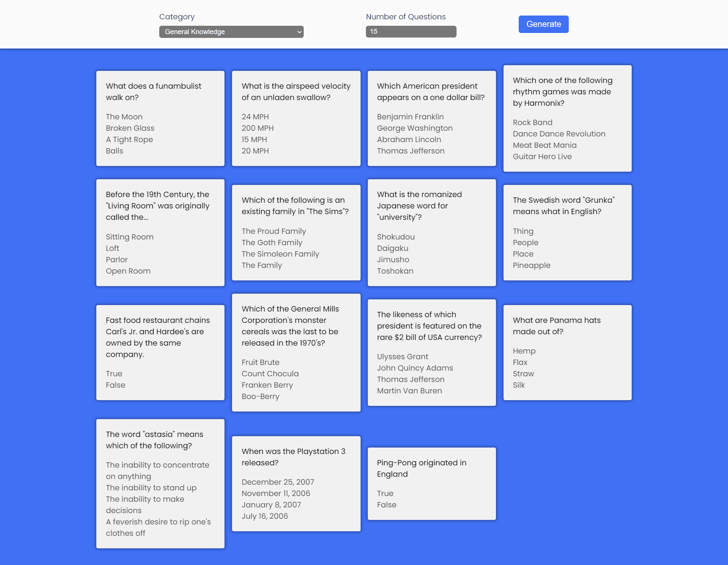Screen dimensions: 728x565
Task: Click the Swedish word Grunka question card
Action: pos(567,233)
